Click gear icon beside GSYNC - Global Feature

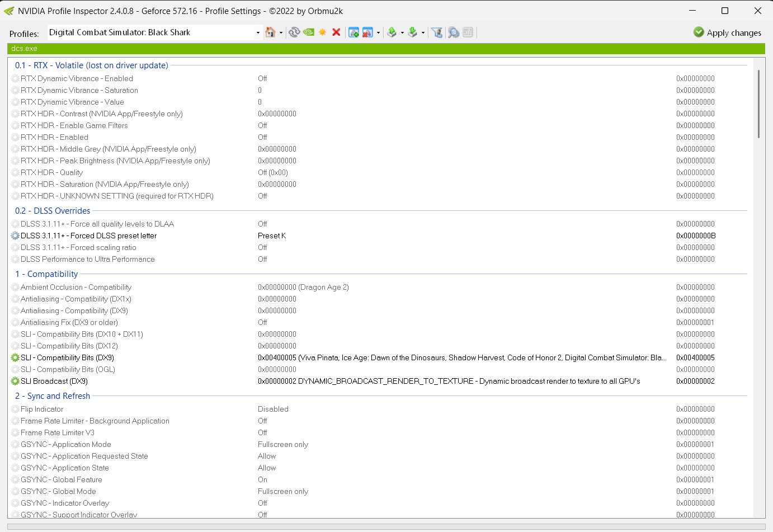[15, 480]
